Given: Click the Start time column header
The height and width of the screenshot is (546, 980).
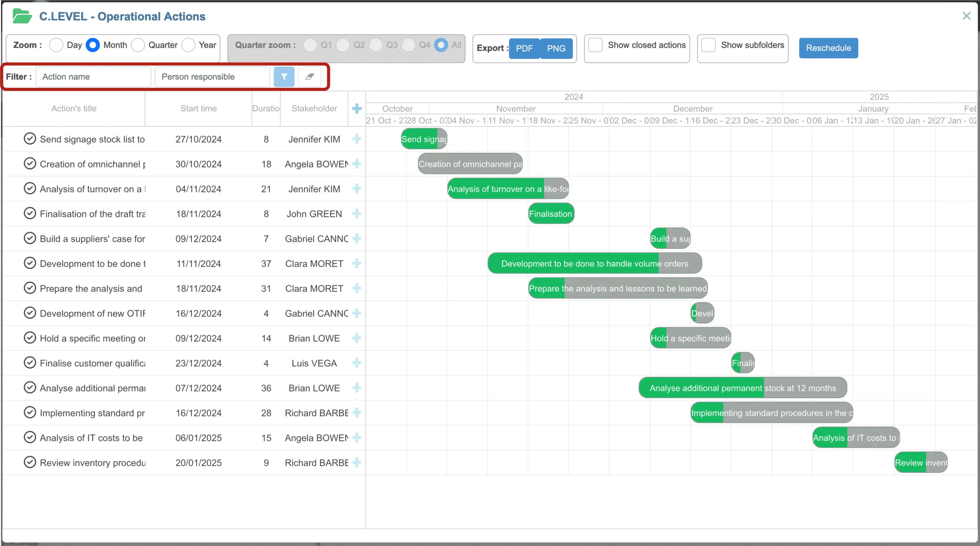Looking at the screenshot, I should click(x=199, y=109).
